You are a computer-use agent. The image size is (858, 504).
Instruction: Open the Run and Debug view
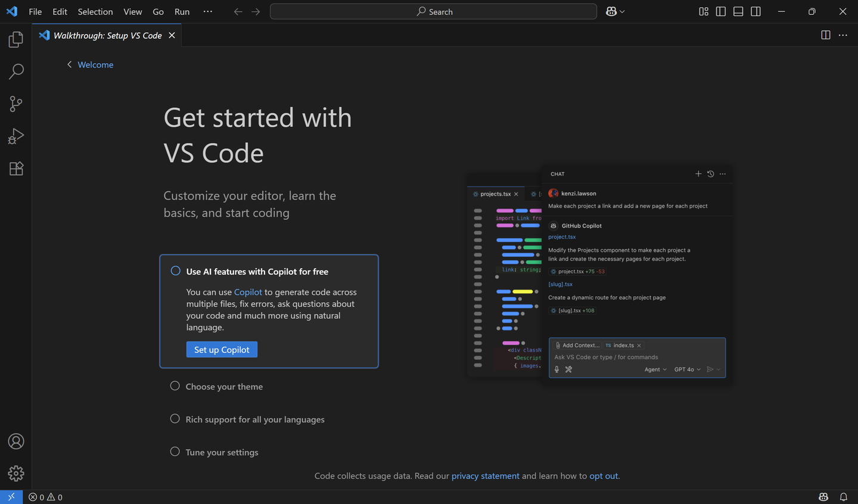[15, 136]
